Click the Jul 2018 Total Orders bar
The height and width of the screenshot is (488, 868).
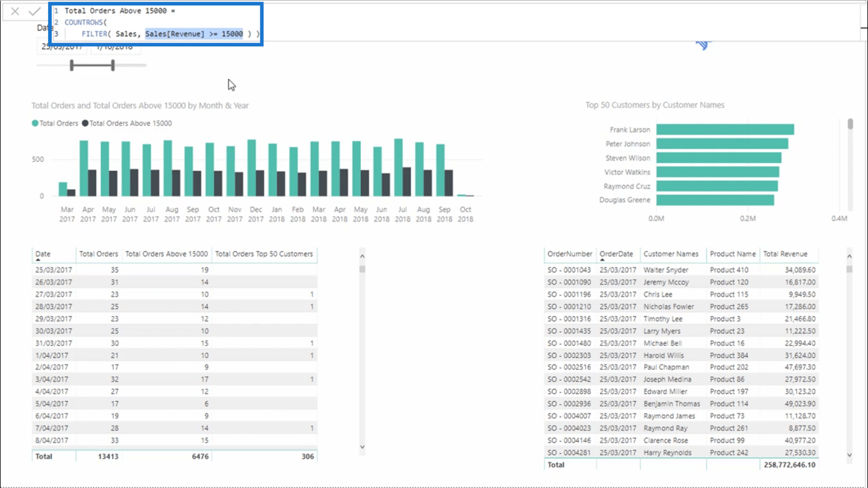point(398,168)
